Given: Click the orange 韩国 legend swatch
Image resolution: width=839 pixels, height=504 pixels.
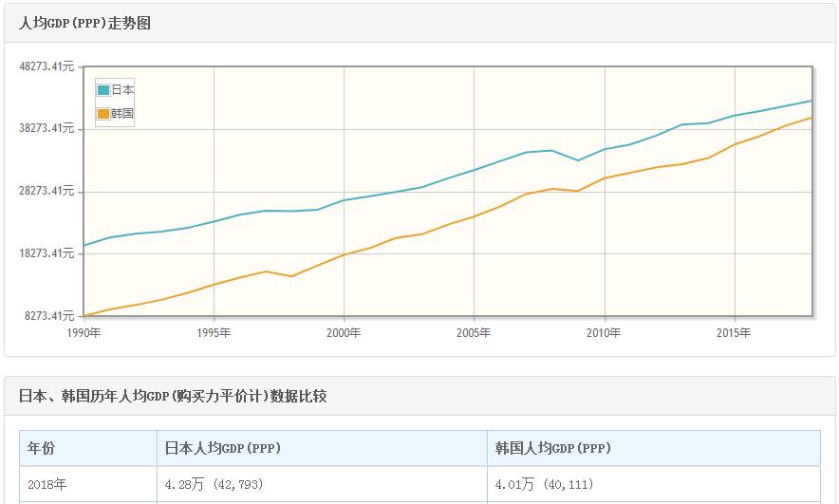Looking at the screenshot, I should coord(103,114).
